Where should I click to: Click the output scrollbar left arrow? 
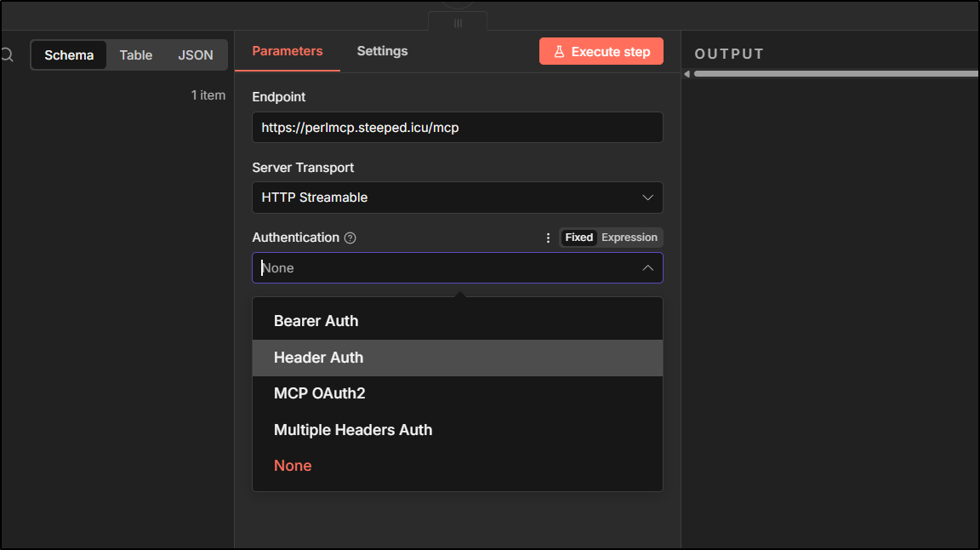point(687,74)
